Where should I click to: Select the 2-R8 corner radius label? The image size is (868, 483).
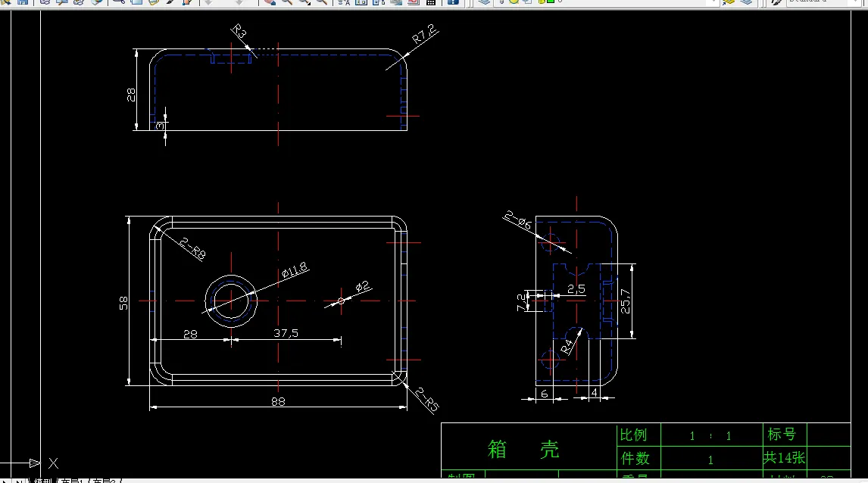192,248
